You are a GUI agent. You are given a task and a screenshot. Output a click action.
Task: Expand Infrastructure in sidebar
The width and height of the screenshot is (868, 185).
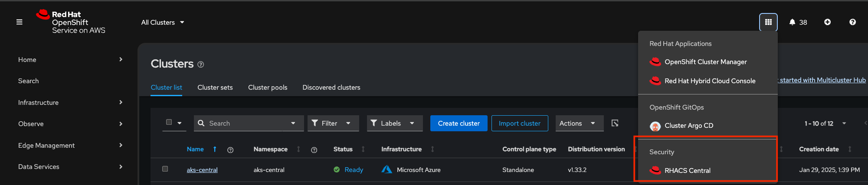coord(70,103)
